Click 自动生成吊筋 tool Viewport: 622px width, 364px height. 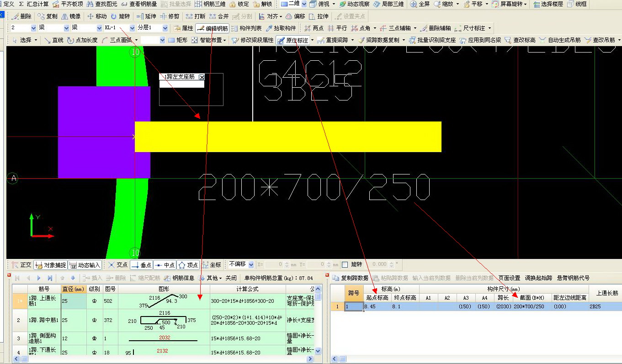click(x=560, y=40)
